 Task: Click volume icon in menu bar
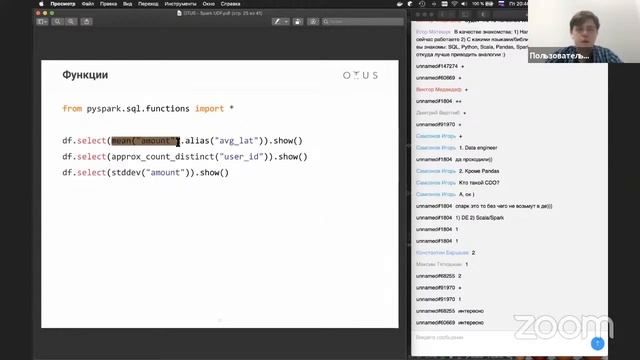click(464, 4)
